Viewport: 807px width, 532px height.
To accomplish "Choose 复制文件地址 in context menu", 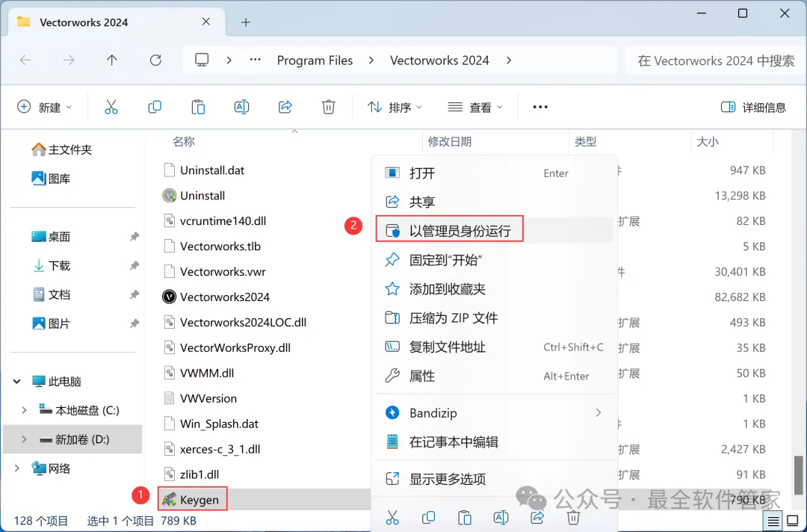I will point(494,347).
